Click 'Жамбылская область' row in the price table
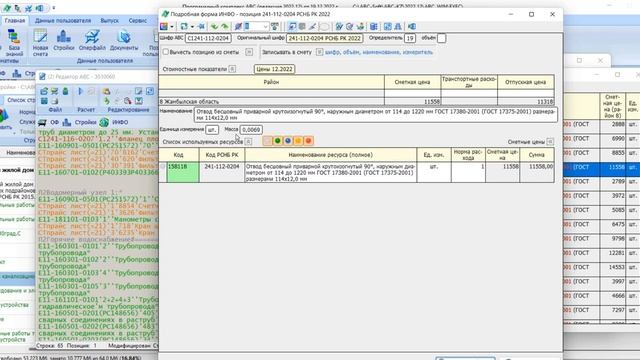 point(357,101)
